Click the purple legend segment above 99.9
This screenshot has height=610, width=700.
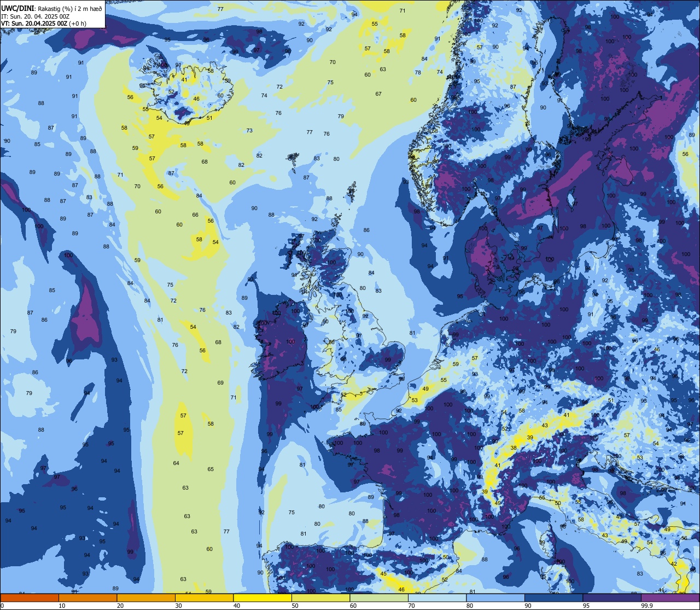(670, 597)
